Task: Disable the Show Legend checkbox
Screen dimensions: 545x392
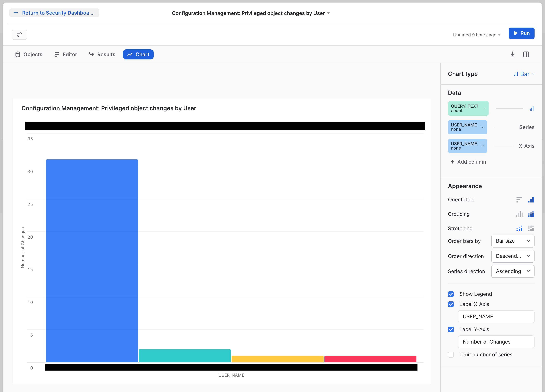Action: point(451,294)
